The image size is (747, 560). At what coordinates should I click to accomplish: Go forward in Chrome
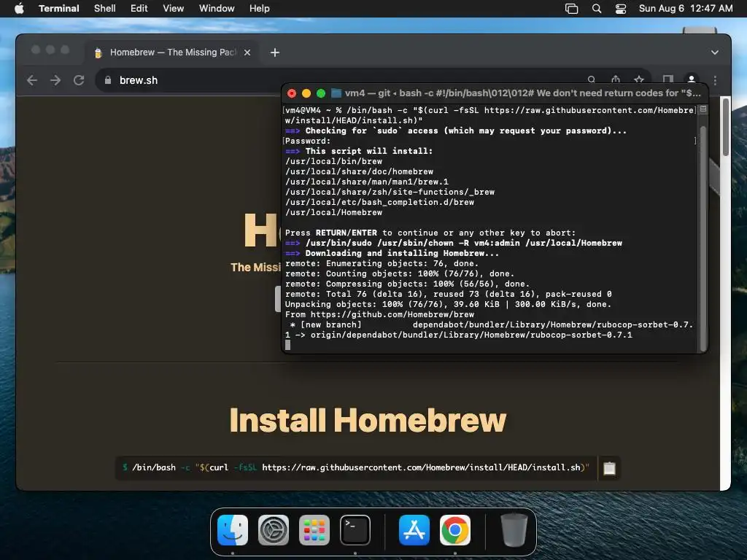[55, 80]
